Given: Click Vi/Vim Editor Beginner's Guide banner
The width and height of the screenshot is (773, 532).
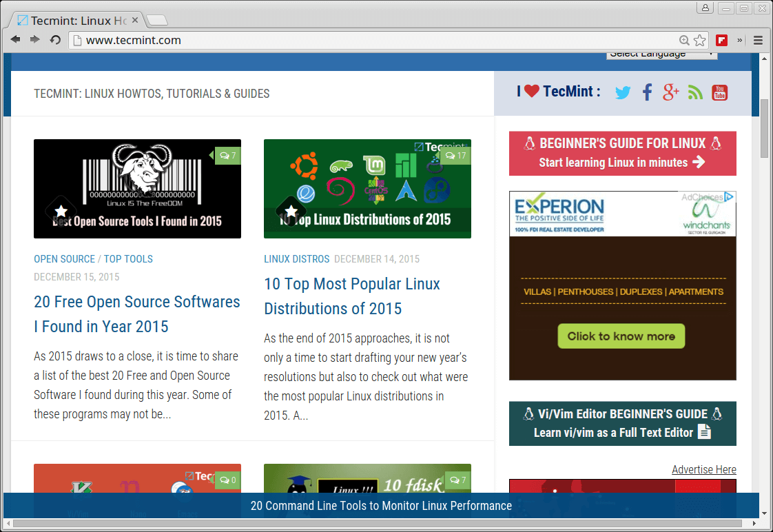Looking at the screenshot, I should (x=623, y=424).
